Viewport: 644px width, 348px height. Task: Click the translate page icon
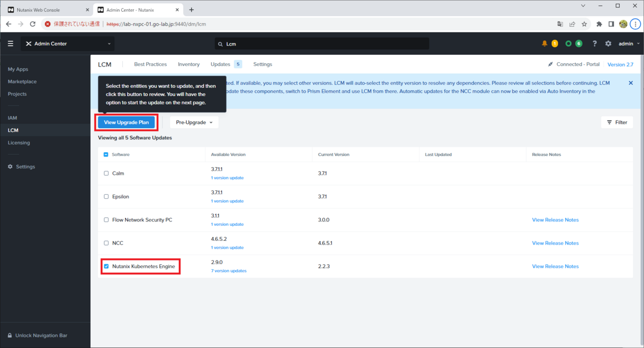point(560,24)
